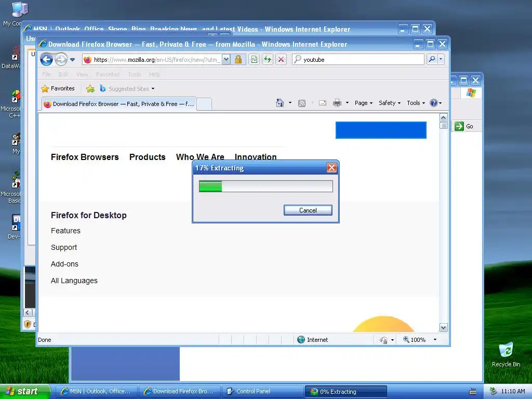Click the search magnifier button
The width and height of the screenshot is (532, 399).
click(x=432, y=59)
